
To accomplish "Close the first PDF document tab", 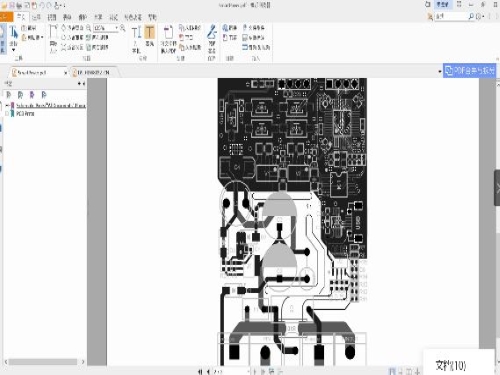I will [65, 72].
